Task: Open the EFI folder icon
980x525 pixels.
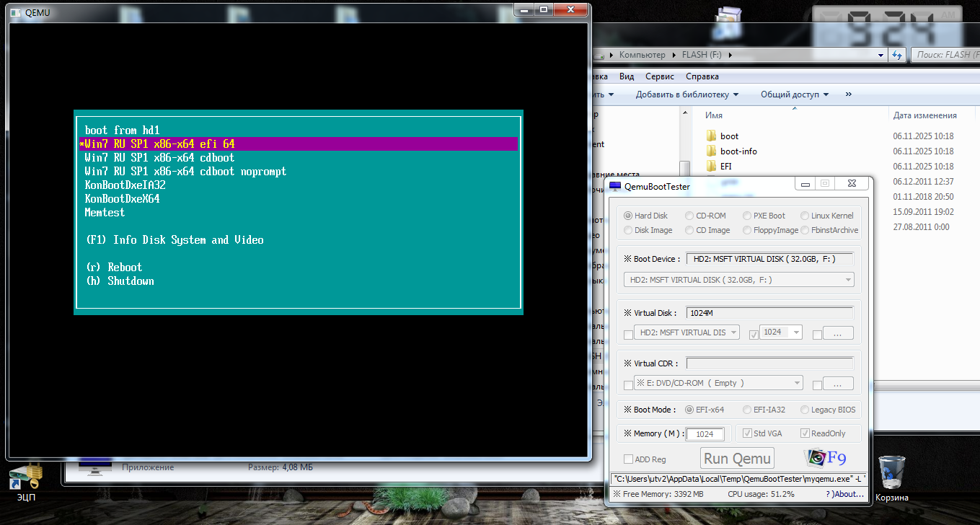Action: 711,167
